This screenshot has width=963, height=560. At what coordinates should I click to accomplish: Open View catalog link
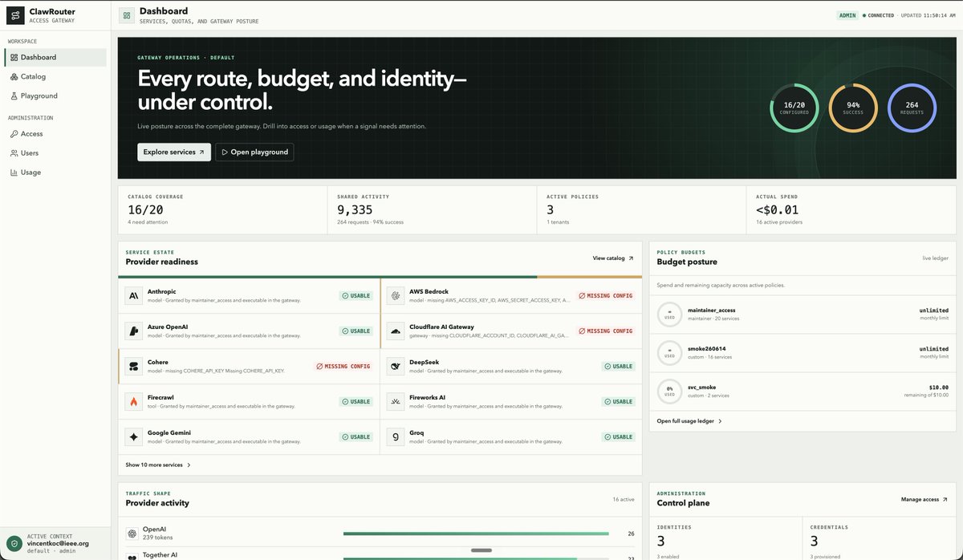click(613, 258)
